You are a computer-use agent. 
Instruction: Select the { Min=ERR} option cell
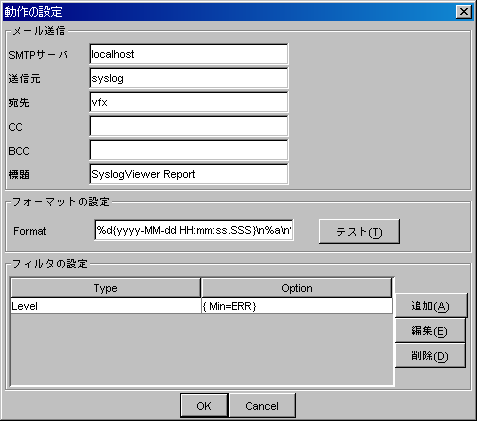pyautogui.click(x=297, y=306)
